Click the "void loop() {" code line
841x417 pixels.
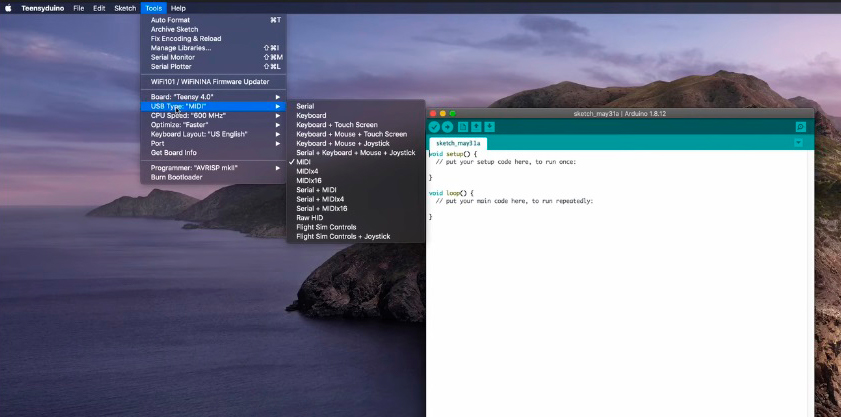[x=451, y=193]
